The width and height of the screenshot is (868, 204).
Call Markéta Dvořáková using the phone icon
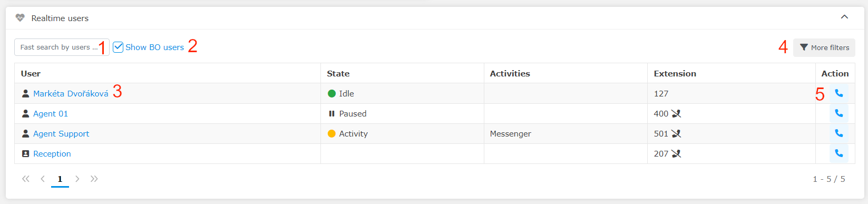point(838,93)
